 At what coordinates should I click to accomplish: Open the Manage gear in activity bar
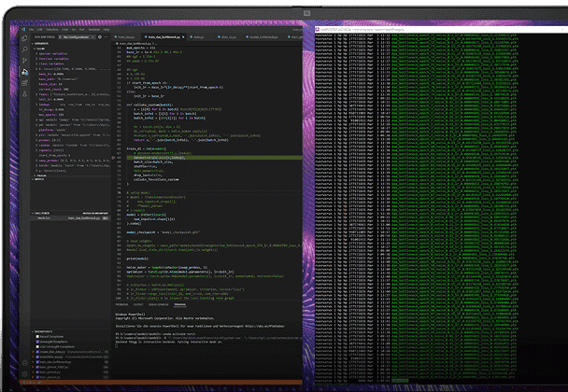click(x=24, y=373)
